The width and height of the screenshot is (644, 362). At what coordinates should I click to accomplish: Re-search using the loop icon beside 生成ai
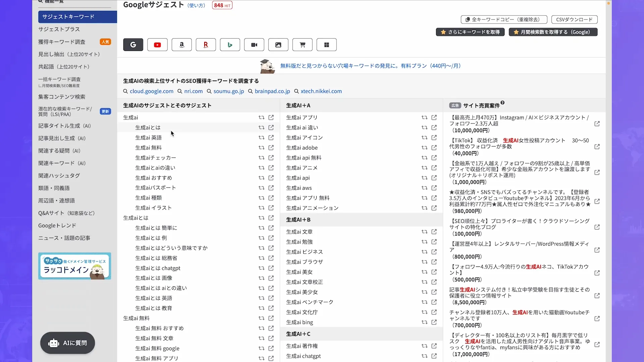tap(261, 117)
